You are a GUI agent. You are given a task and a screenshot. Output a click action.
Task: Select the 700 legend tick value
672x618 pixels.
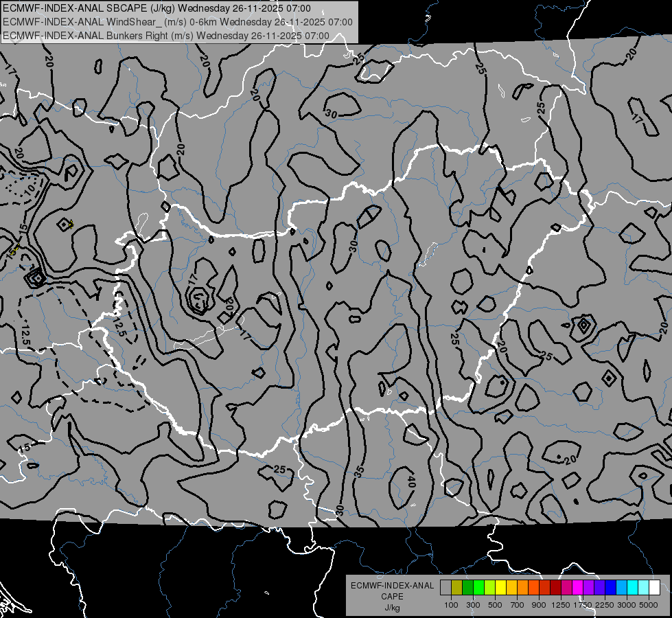tap(517, 605)
